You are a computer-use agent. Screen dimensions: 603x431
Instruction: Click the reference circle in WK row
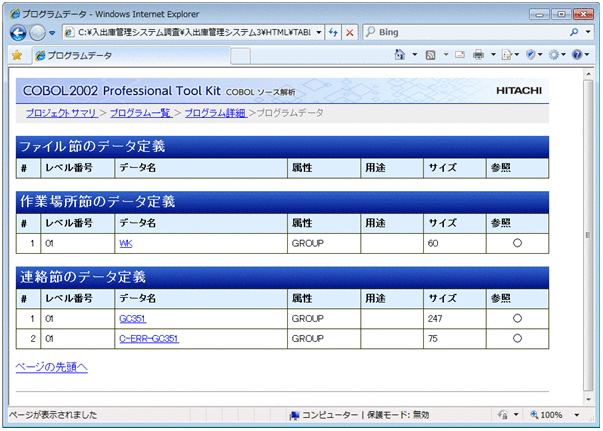(x=517, y=243)
